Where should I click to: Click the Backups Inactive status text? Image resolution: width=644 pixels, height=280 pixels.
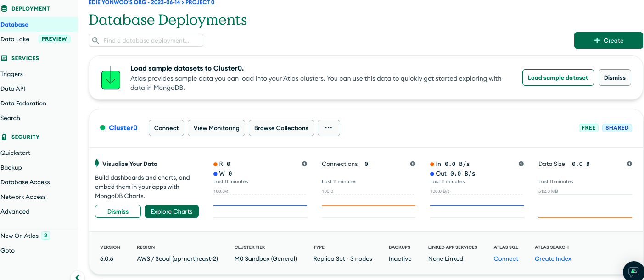400,258
